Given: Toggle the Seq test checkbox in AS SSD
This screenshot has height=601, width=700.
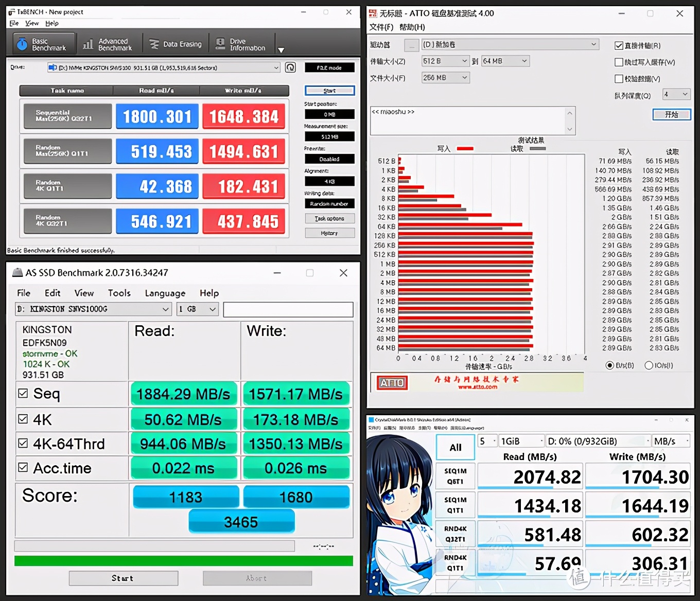Looking at the screenshot, I should click(23, 394).
